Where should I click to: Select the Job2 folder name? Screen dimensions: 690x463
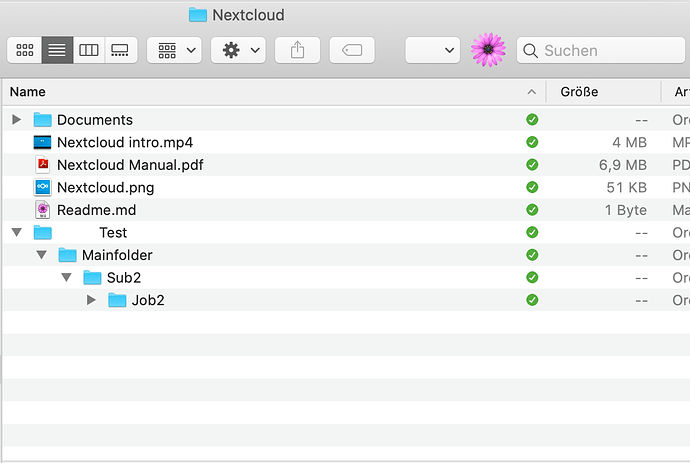tap(148, 300)
